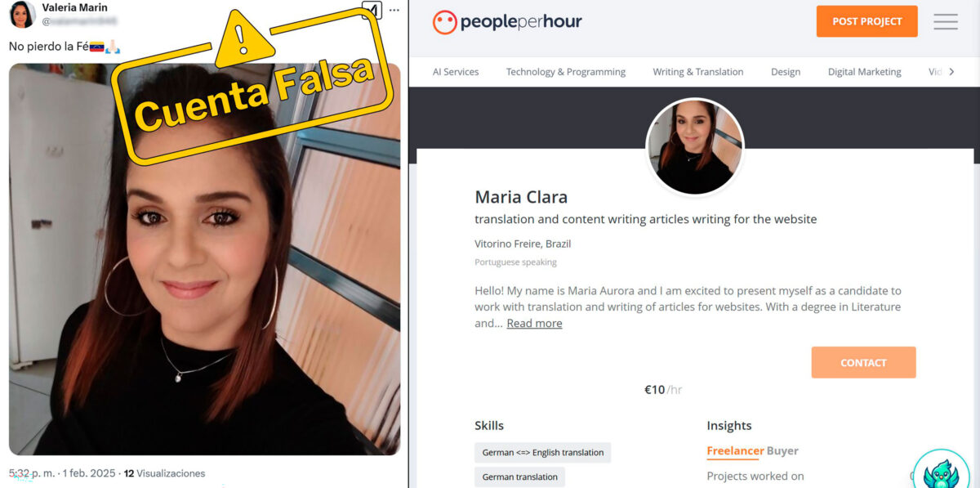The width and height of the screenshot is (980, 488).
Task: Click the Grok icon beside tweet options
Action: tap(372, 10)
